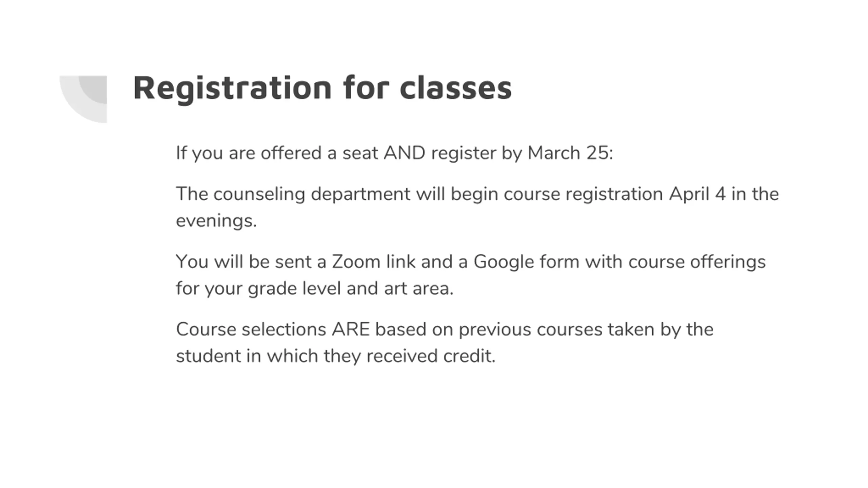This screenshot has height=488, width=868.
Task: Click the capitalized word "ARE"
Action: click(x=351, y=329)
